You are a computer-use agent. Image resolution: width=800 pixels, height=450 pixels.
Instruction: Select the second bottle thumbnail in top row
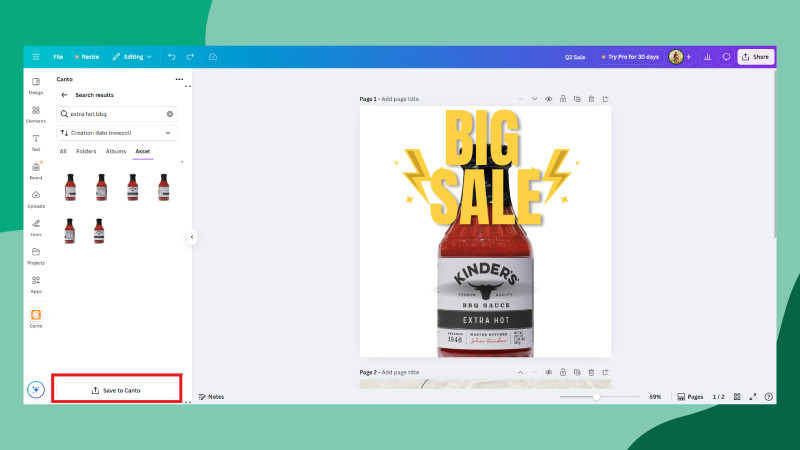pyautogui.click(x=102, y=187)
